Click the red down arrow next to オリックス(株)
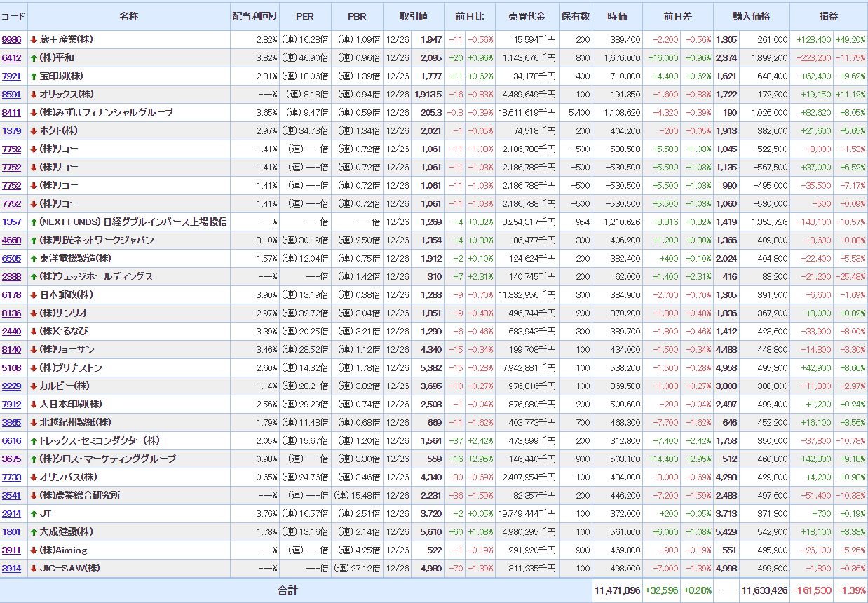 point(34,95)
